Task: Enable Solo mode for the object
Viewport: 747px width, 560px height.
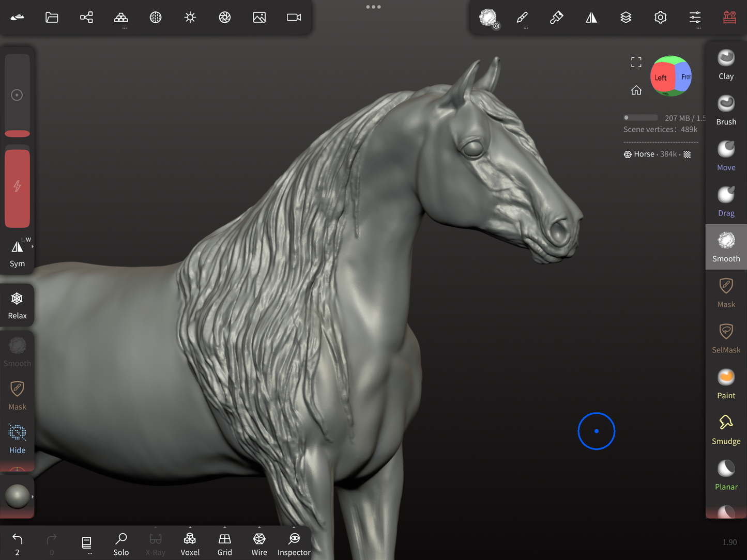Action: [x=121, y=544]
